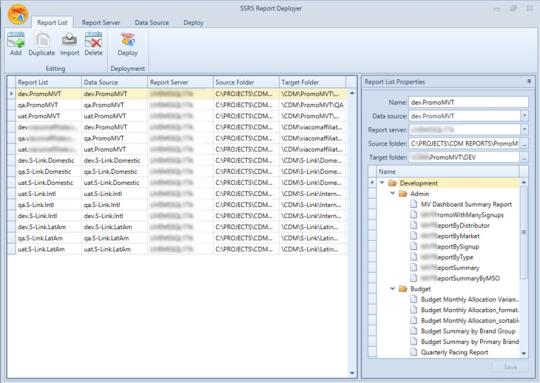Click the Add report list icon
This screenshot has height=383, width=540.
coord(16,40)
